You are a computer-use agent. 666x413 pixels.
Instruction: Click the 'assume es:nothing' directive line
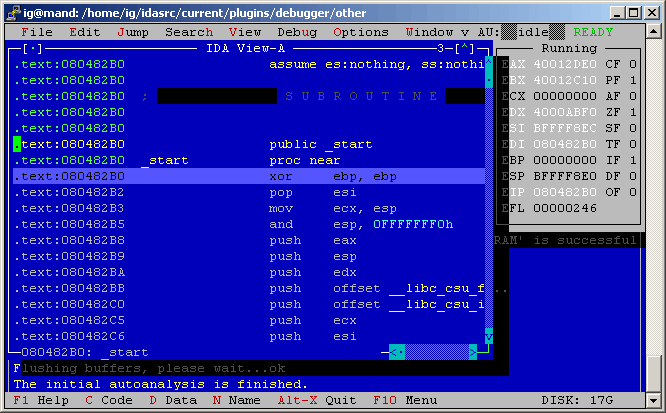click(249, 65)
